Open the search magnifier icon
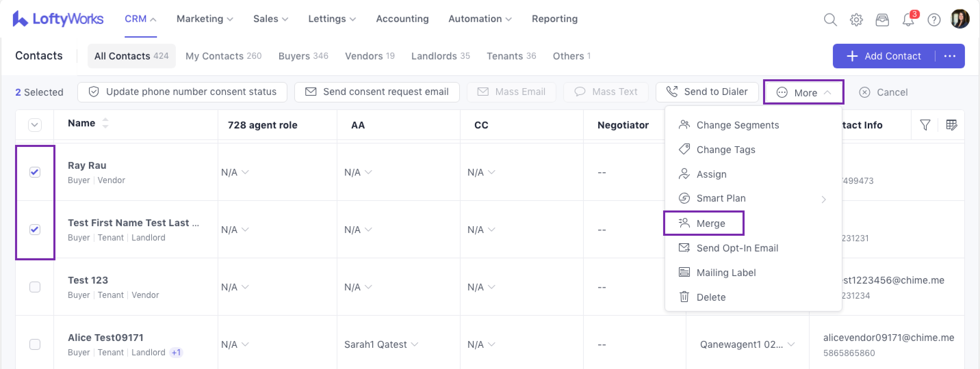 coord(830,19)
